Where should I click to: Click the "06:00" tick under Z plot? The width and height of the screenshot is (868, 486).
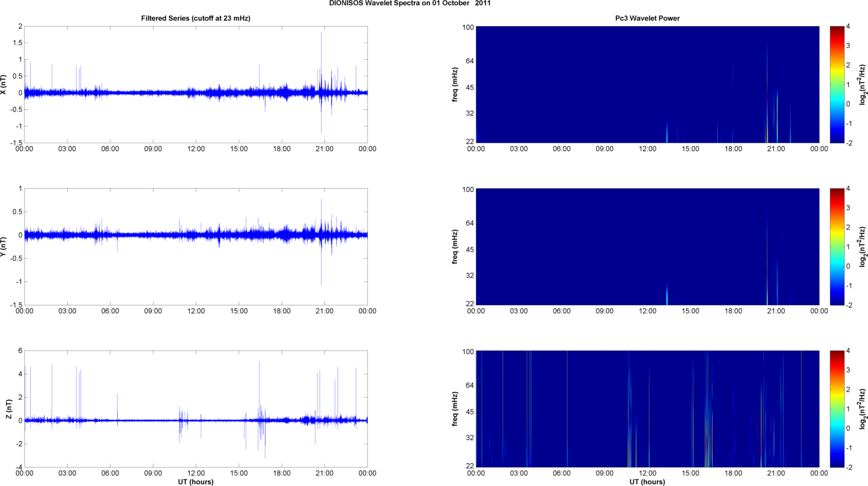click(x=110, y=473)
